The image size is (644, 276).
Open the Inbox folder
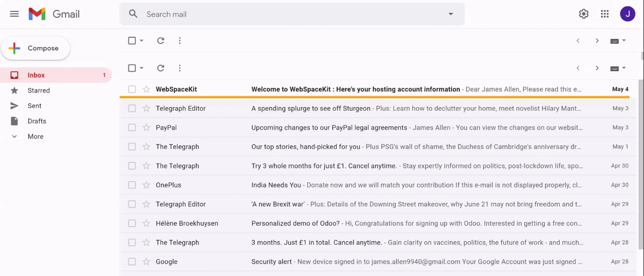click(56, 75)
